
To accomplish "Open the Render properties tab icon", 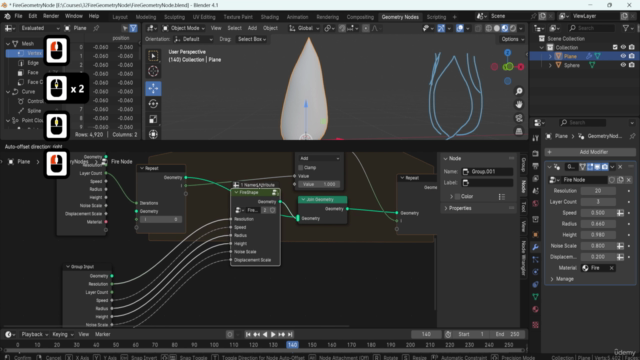I will pyautogui.click(x=536, y=153).
